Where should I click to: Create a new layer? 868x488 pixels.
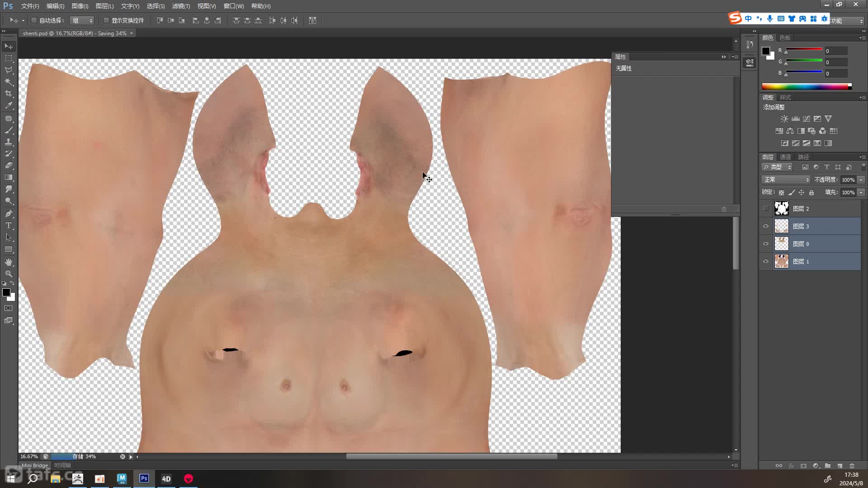point(840,466)
